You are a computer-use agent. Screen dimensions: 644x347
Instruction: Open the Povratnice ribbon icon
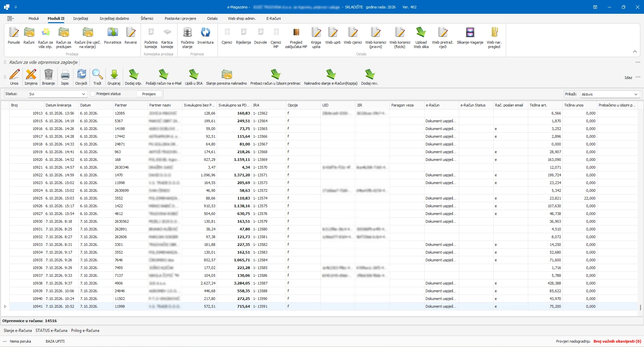pyautogui.click(x=113, y=32)
